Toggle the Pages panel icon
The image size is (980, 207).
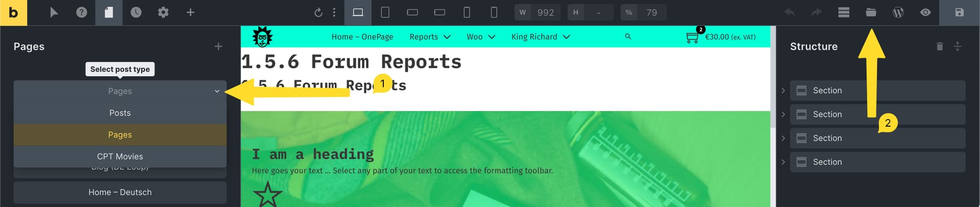coord(109,12)
